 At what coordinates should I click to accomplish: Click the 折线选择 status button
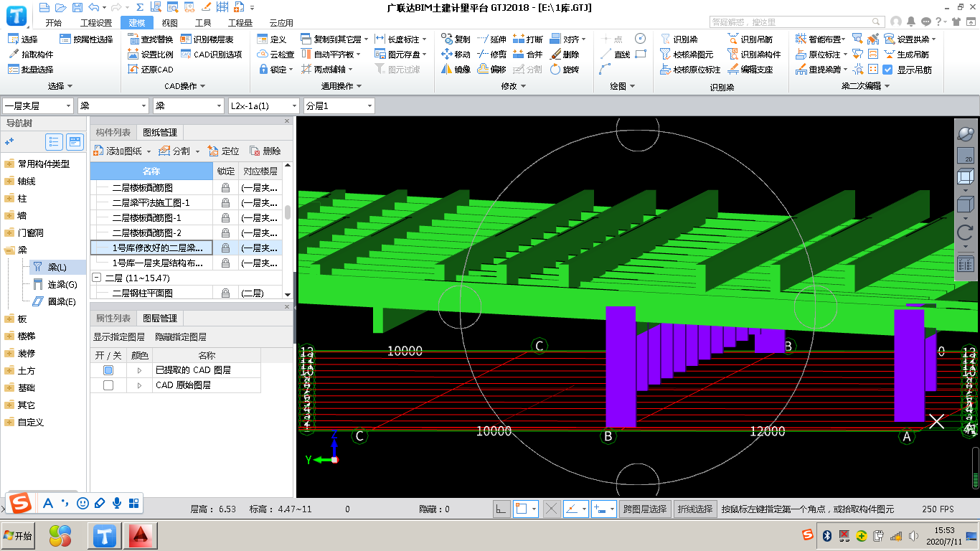695,509
